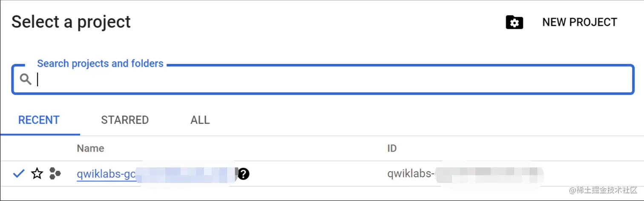Select the qwiklabs project ID text
The image size is (644, 201).
pos(411,174)
